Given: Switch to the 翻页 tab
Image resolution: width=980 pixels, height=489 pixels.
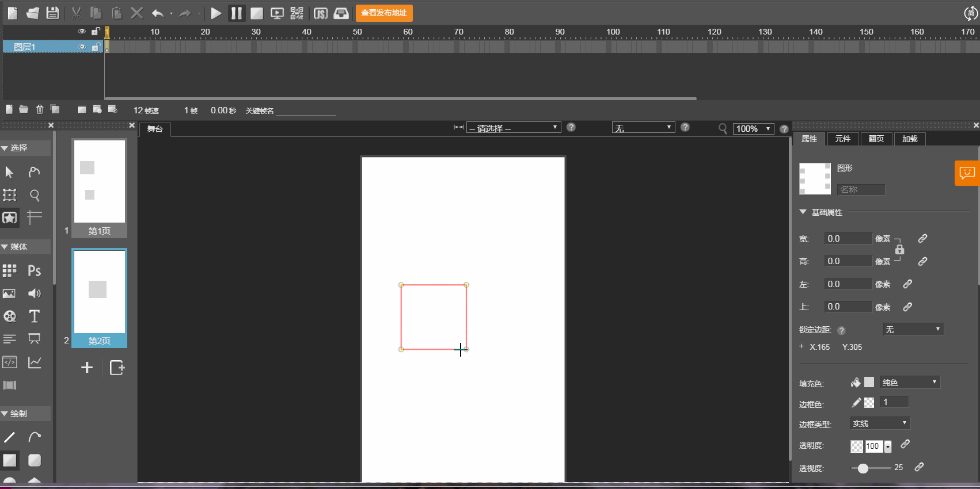Looking at the screenshot, I should point(876,139).
